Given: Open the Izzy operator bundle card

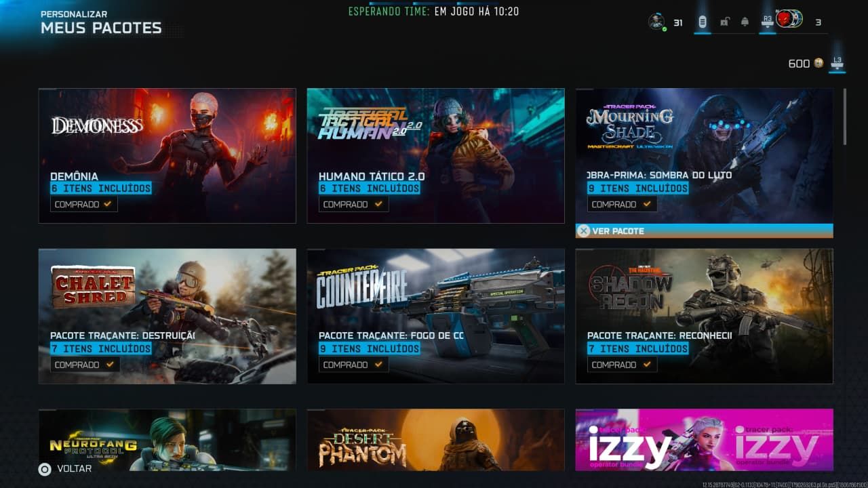Looking at the screenshot, I should click(704, 440).
